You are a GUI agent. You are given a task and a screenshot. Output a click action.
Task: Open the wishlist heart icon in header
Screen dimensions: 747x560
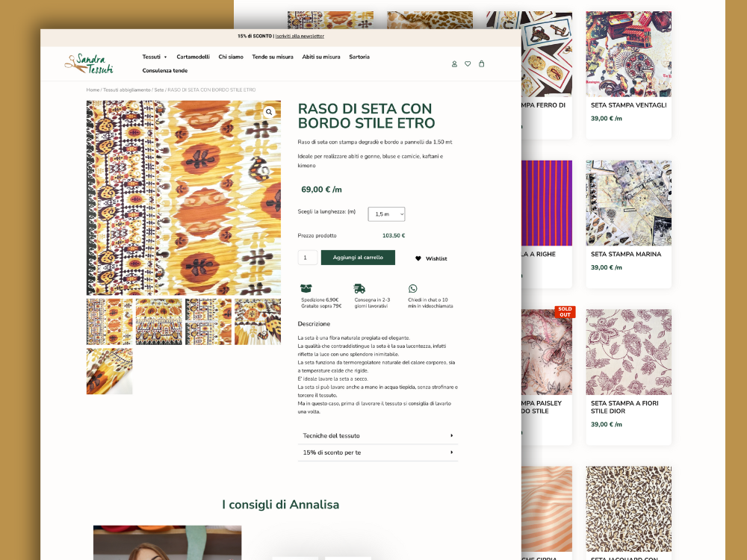(x=468, y=63)
